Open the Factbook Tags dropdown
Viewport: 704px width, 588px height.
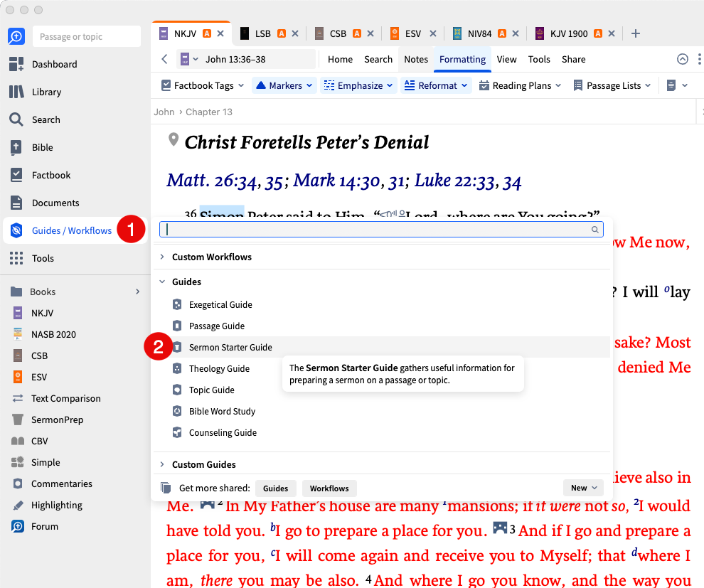203,85
